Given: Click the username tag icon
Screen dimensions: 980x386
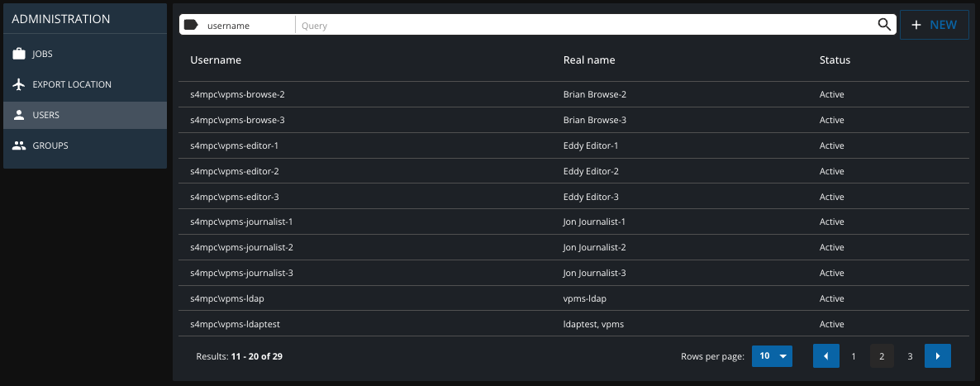Looking at the screenshot, I should [191, 25].
